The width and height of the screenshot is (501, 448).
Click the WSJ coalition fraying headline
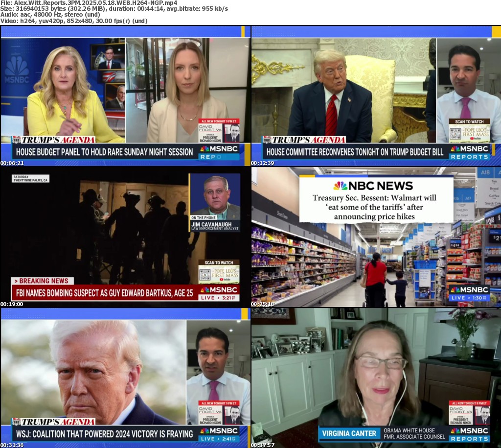coord(105,434)
